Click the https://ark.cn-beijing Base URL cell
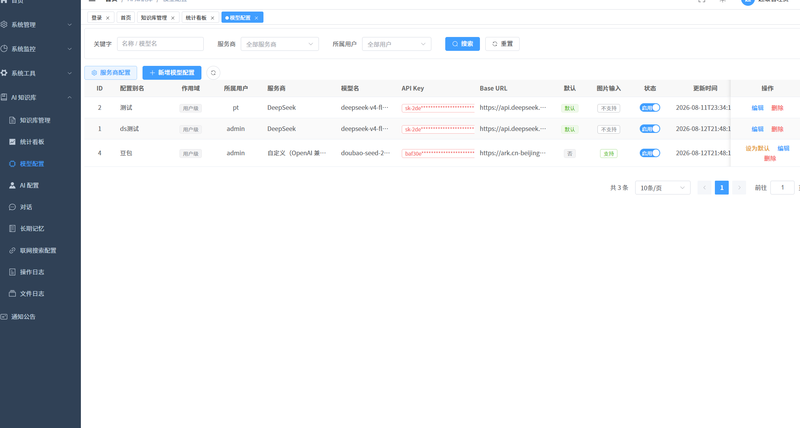Image resolution: width=800 pixels, height=428 pixels. click(x=513, y=153)
